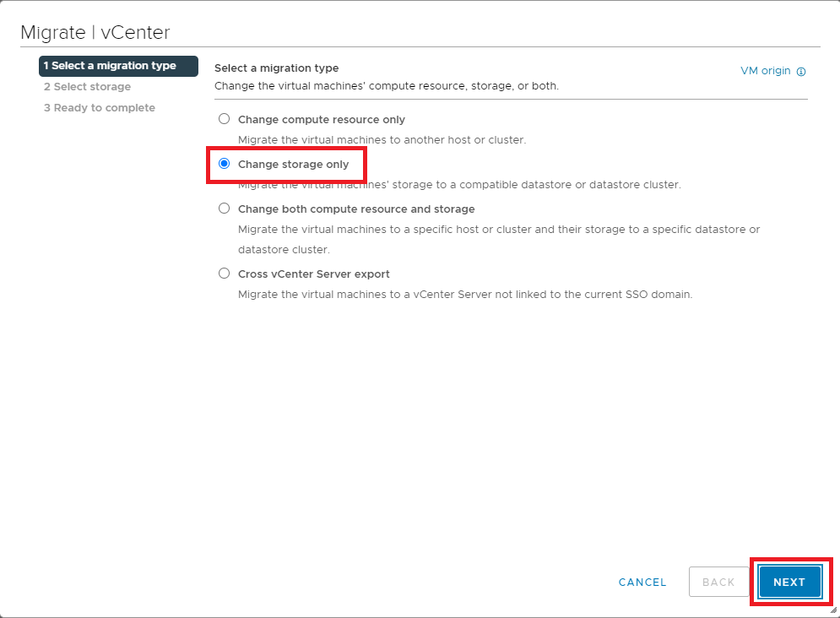Click the bold Select a migration type heading
This screenshot has height=618, width=840.
276,68
